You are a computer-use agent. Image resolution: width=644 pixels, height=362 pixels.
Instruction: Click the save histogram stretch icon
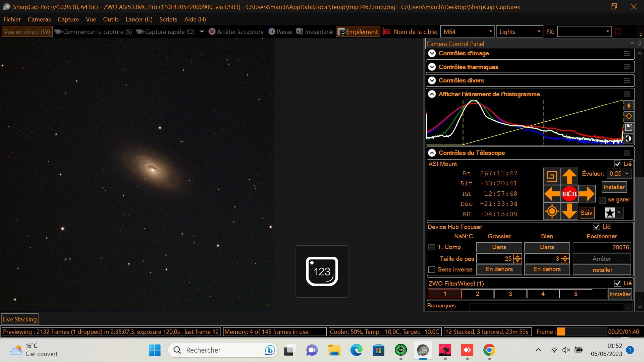629,127
